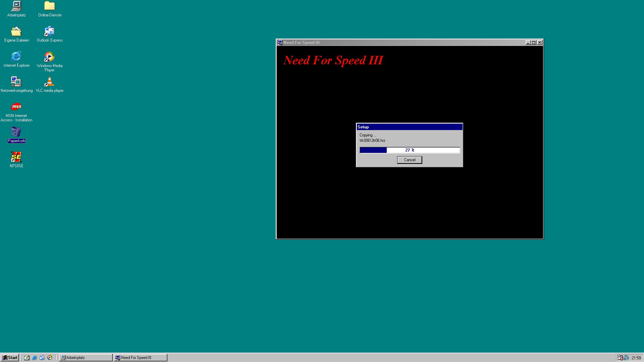Image resolution: width=644 pixels, height=362 pixels.
Task: Select Windows Media Player desktop shortcut
Action: point(49,57)
